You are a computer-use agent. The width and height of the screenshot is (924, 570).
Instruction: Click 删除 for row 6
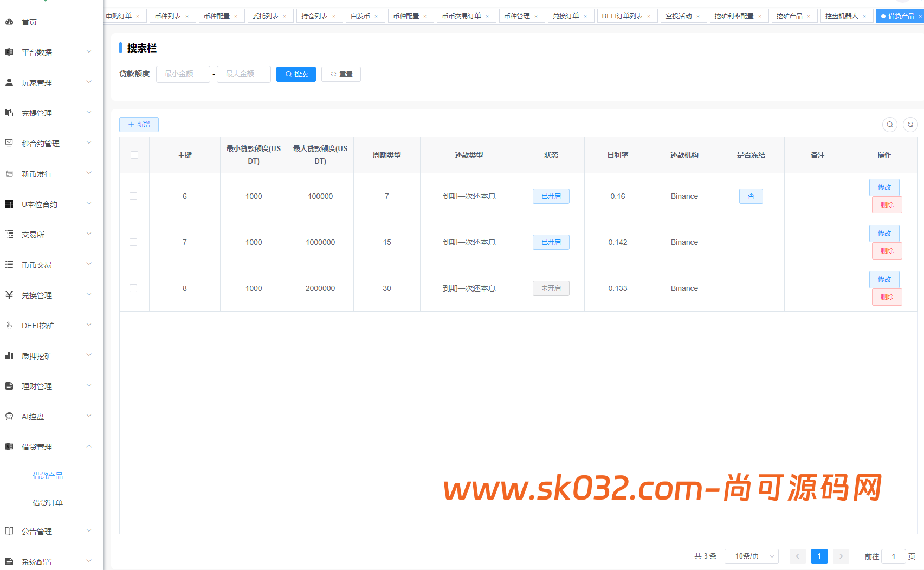coord(887,205)
